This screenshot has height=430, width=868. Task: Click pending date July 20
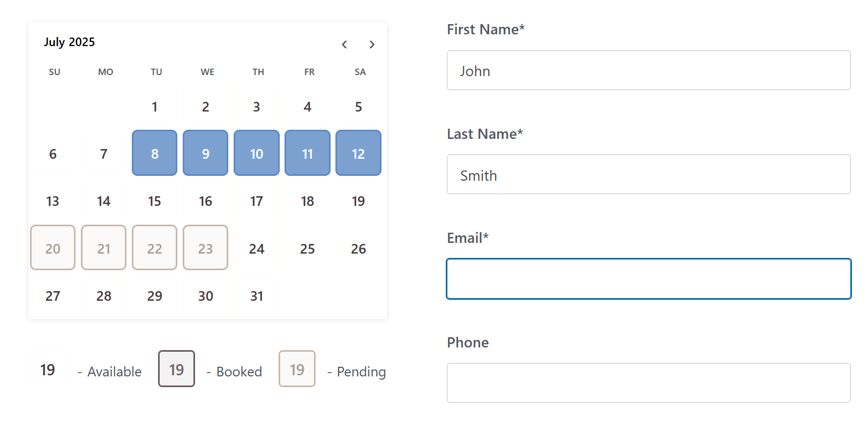[53, 248]
